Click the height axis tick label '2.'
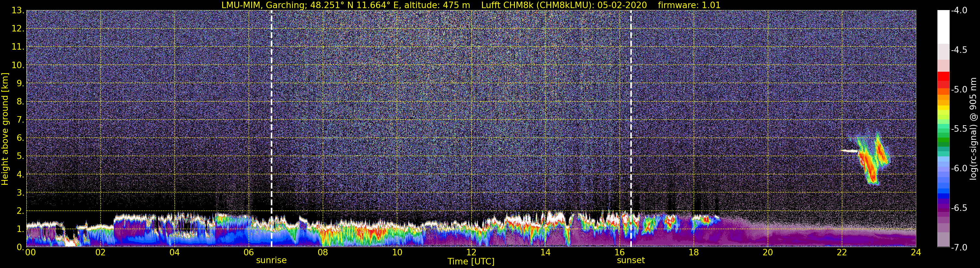Viewport: 980px width, 268px height. [20, 211]
